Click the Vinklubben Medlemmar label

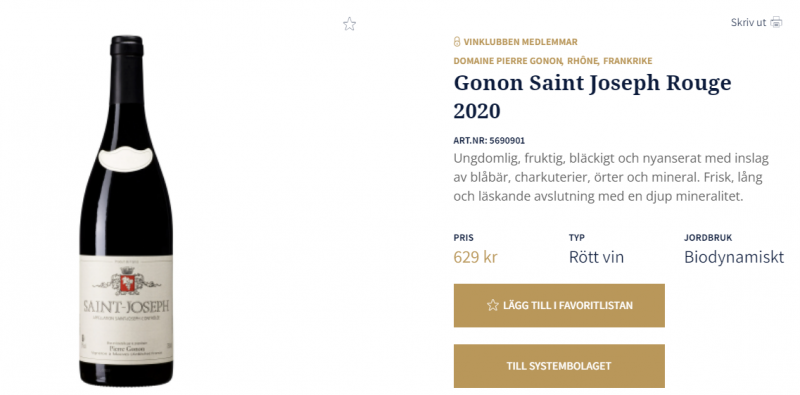520,42
